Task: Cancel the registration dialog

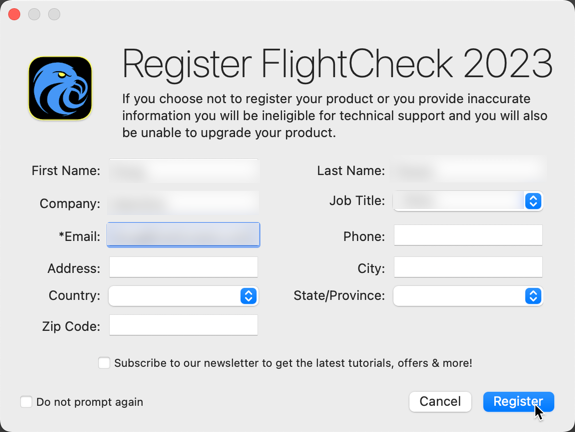Action: point(440,402)
